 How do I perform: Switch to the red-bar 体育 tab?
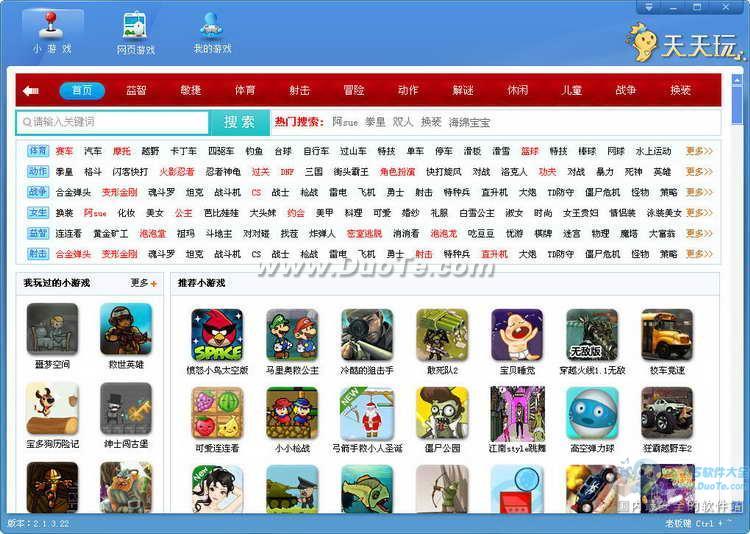pos(245,90)
